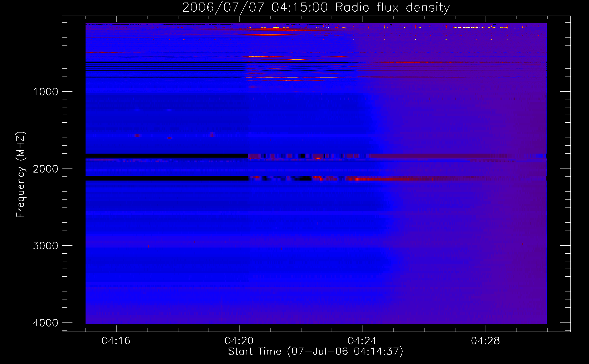Viewport: 589px width, 364px height.
Task: Click the black data gap band near 1800 MHz
Action: point(167,155)
